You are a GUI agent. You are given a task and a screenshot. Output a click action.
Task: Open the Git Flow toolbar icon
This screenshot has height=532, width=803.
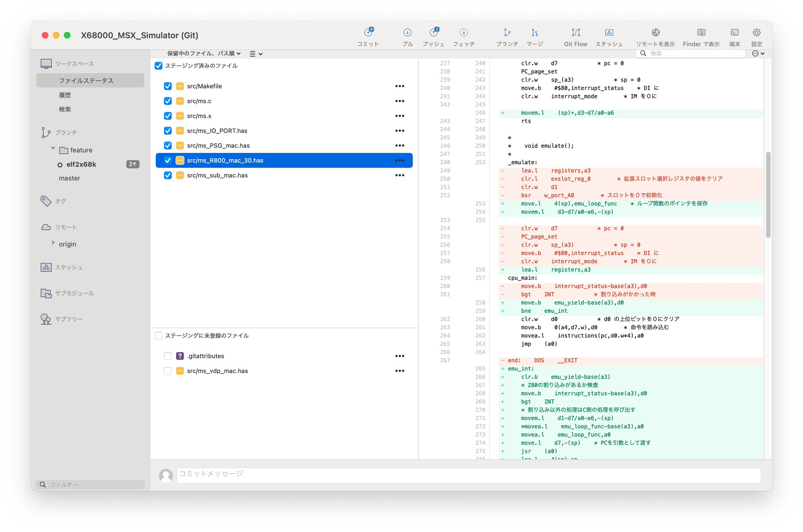(x=576, y=33)
